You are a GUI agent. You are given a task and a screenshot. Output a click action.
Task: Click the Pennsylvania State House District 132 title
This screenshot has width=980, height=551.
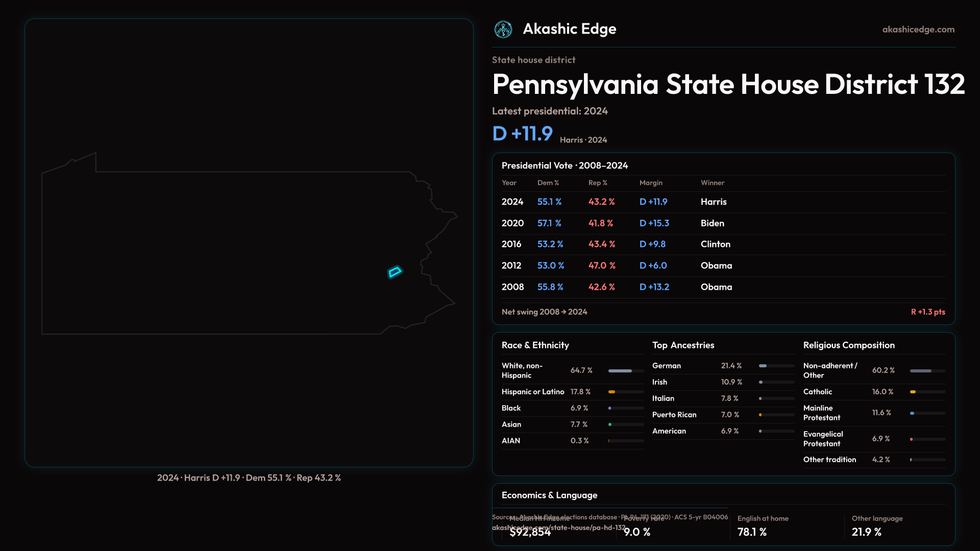(728, 84)
